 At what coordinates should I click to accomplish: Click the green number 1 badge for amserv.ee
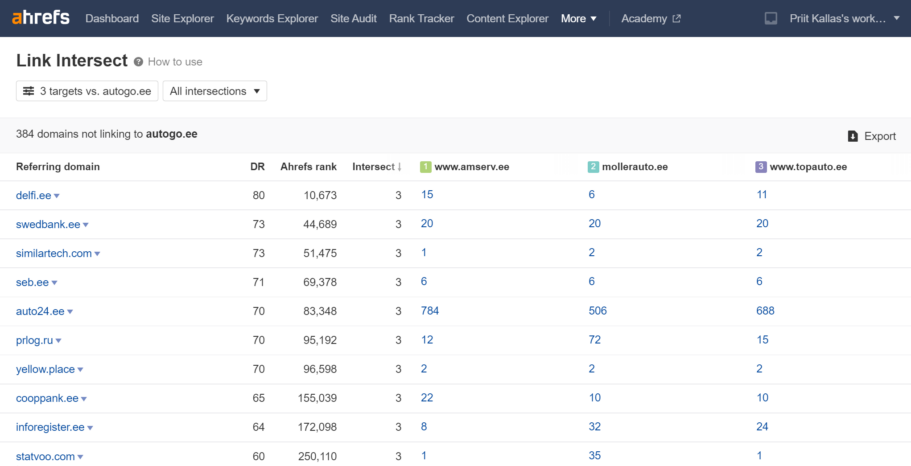(x=425, y=167)
